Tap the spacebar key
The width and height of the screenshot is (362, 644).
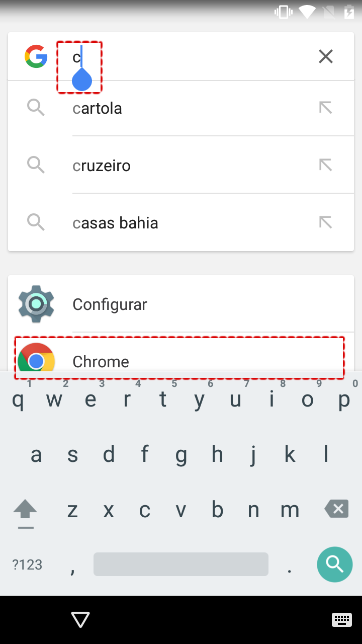(x=181, y=565)
